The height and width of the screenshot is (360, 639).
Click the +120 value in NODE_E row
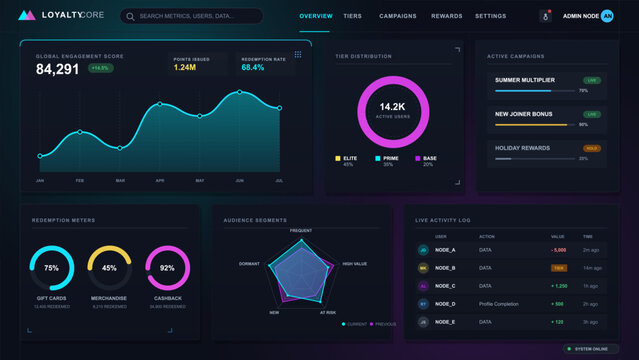[x=557, y=322]
